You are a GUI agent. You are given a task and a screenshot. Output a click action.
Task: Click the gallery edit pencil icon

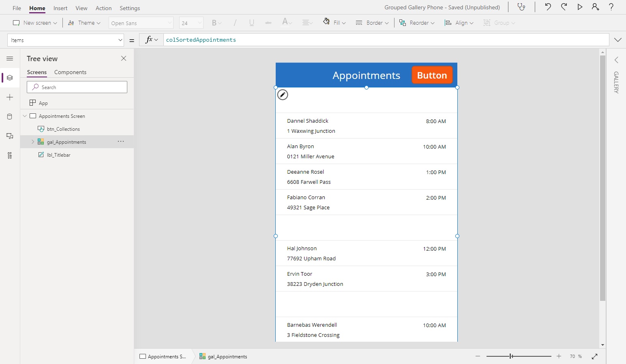click(283, 95)
